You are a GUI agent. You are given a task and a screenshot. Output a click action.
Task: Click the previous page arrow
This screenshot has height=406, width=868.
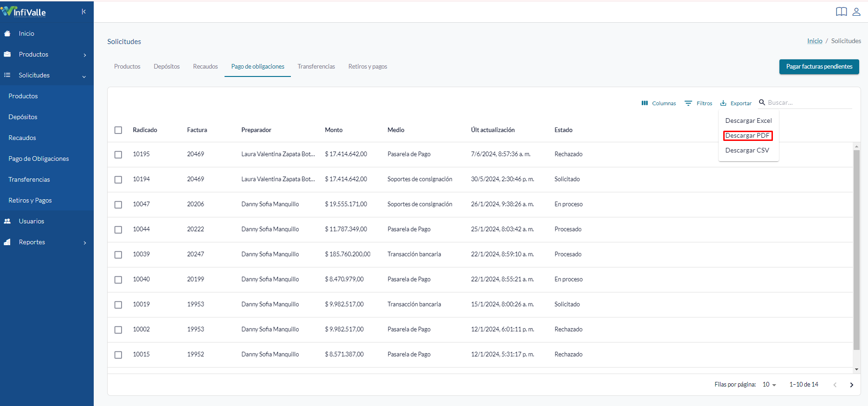tap(835, 385)
